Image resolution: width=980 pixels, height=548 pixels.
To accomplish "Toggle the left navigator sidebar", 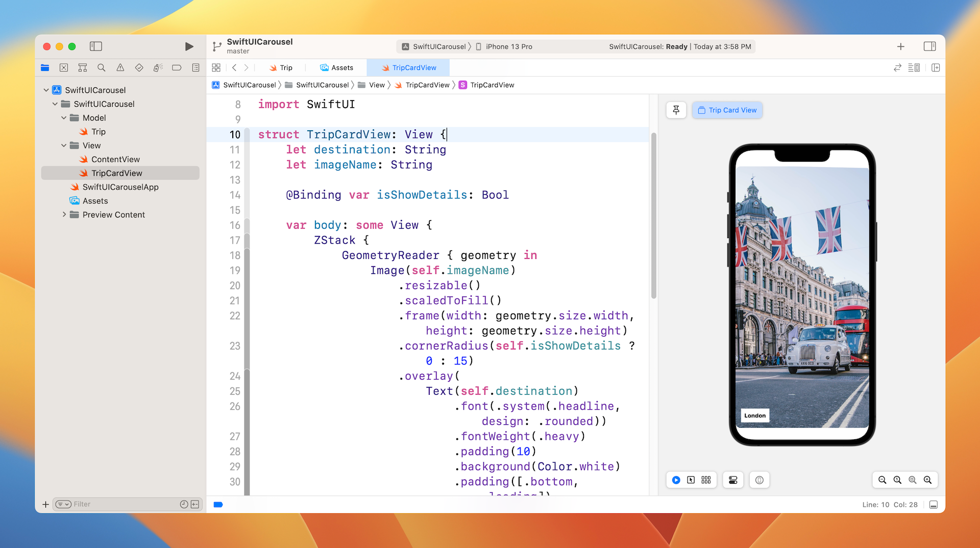I will [96, 46].
